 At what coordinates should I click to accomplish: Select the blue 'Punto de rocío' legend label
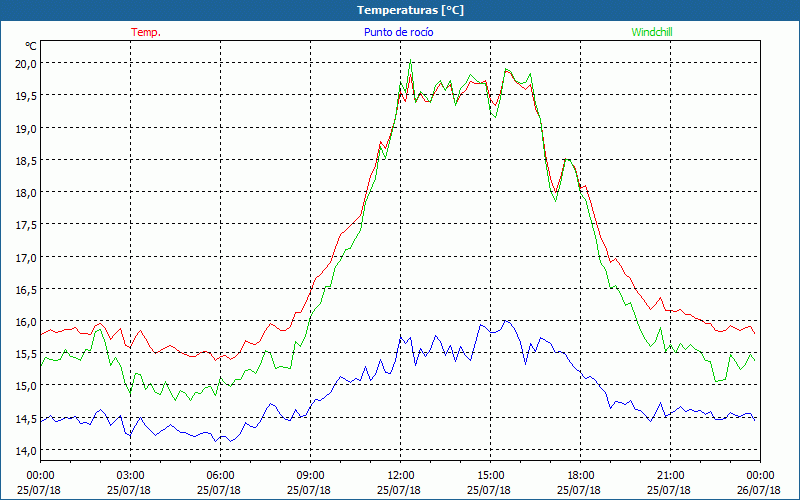point(398,32)
